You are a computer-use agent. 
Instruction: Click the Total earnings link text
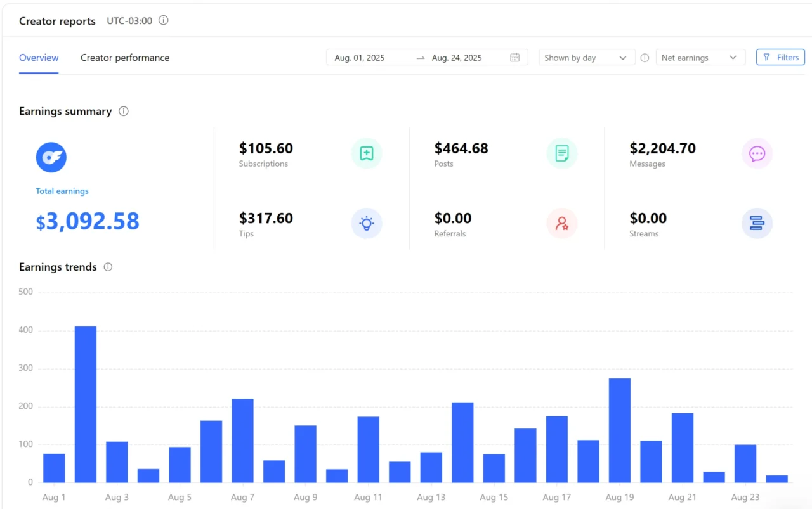click(62, 191)
